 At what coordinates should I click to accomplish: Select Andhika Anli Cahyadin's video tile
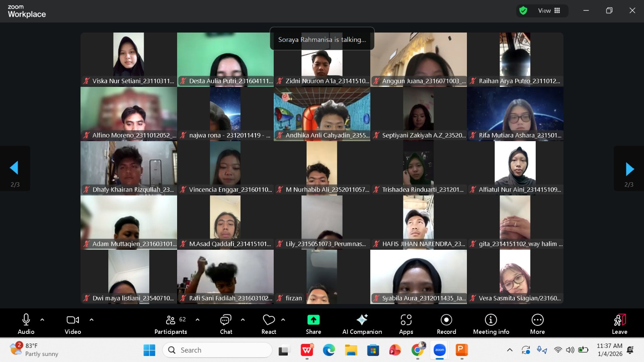[x=322, y=113]
